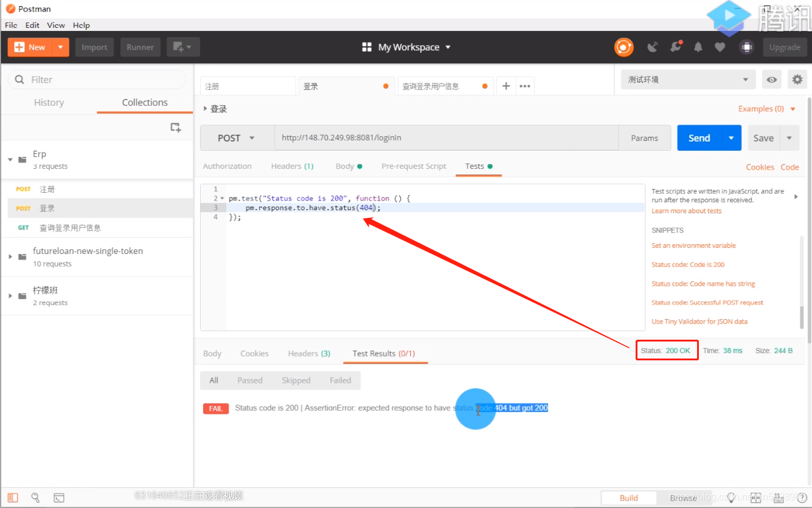This screenshot has height=508, width=812.
Task: Insert Successful POST request snippet
Action: point(707,303)
